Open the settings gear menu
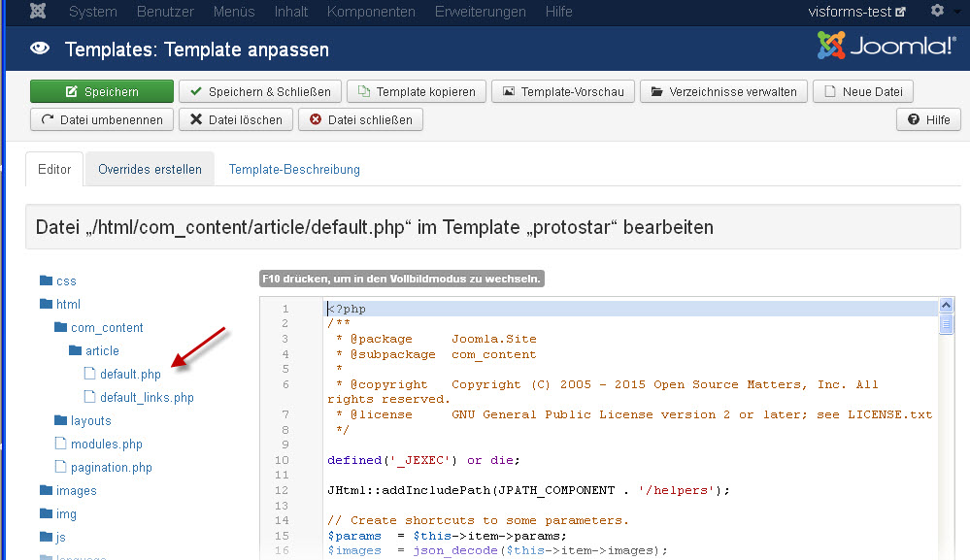Image resolution: width=970 pixels, height=560 pixels. pos(938,11)
